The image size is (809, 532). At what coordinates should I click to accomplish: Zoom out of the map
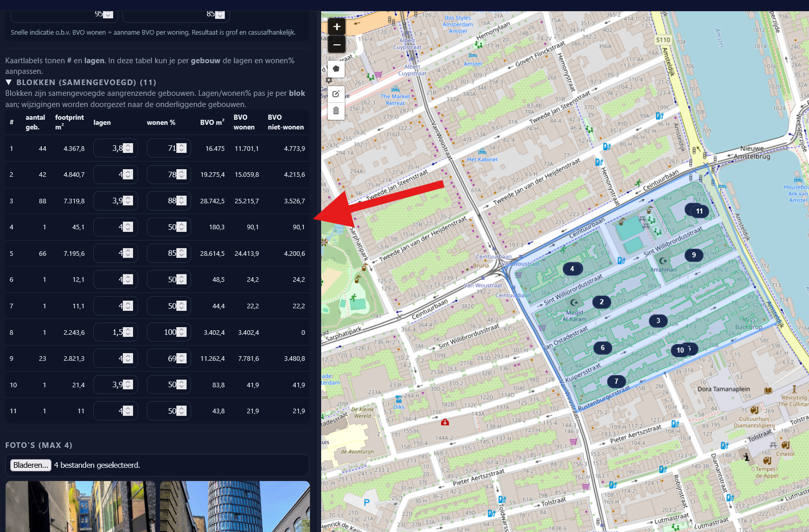click(336, 45)
